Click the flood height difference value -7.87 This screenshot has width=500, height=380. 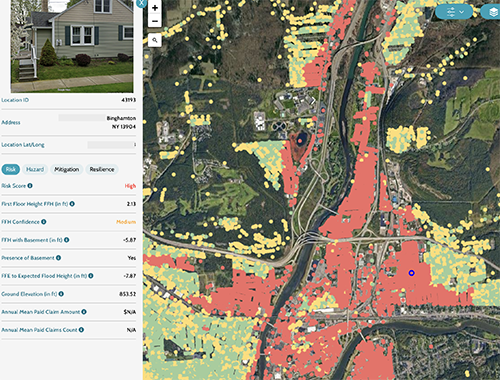pos(129,276)
